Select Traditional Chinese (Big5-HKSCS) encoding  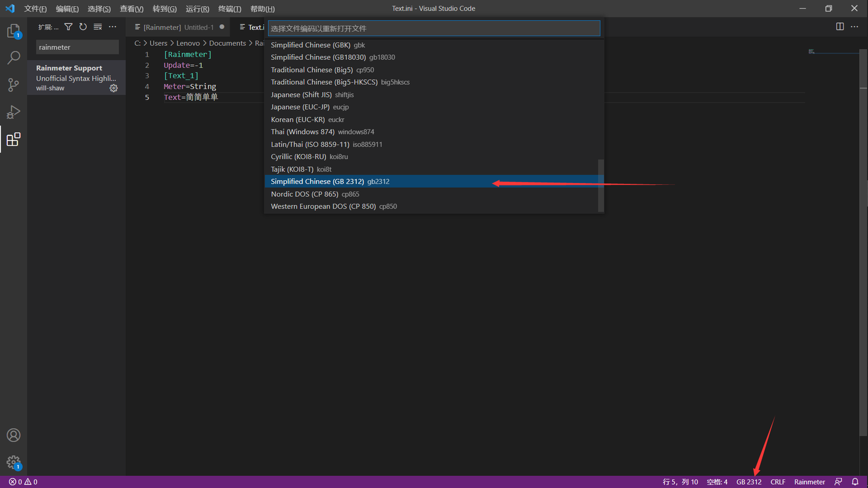(x=434, y=82)
